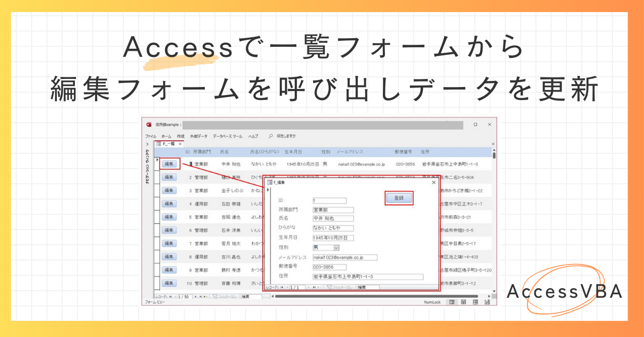Screen dimensions: 644x337
Task: Maximize the Access window
Action: [x=475, y=124]
